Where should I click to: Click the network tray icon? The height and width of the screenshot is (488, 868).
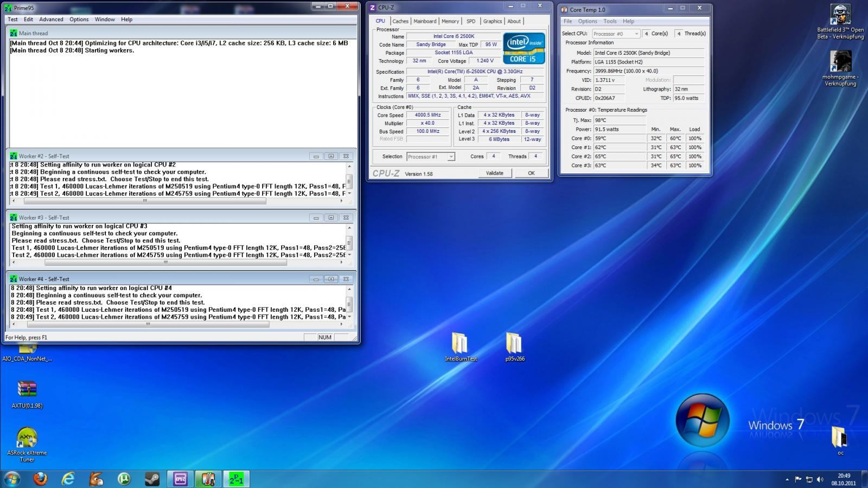[809, 479]
